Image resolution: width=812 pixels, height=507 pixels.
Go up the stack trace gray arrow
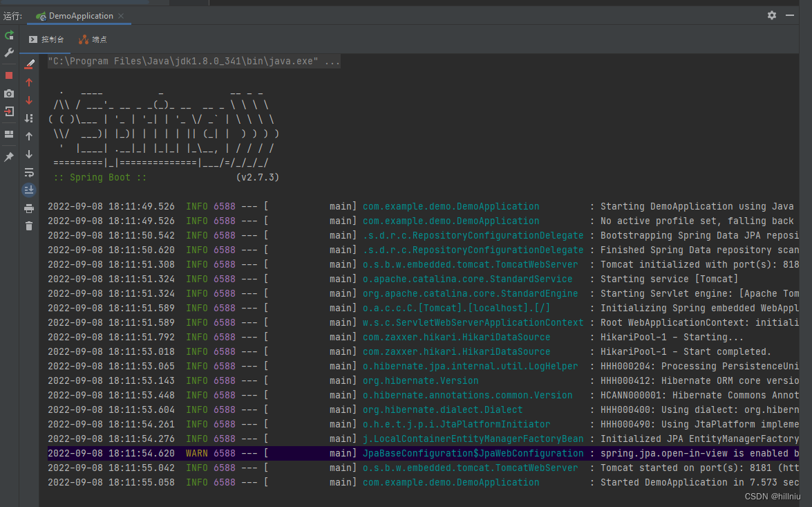[x=29, y=136]
